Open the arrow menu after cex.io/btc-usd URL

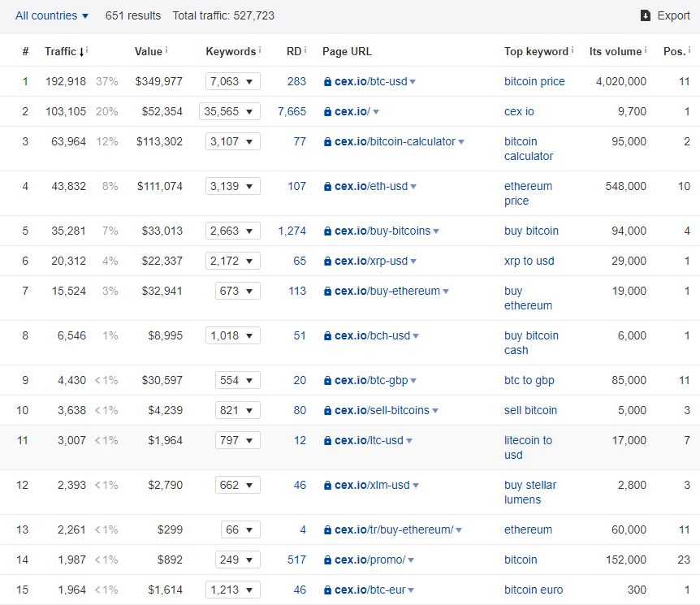(x=413, y=82)
